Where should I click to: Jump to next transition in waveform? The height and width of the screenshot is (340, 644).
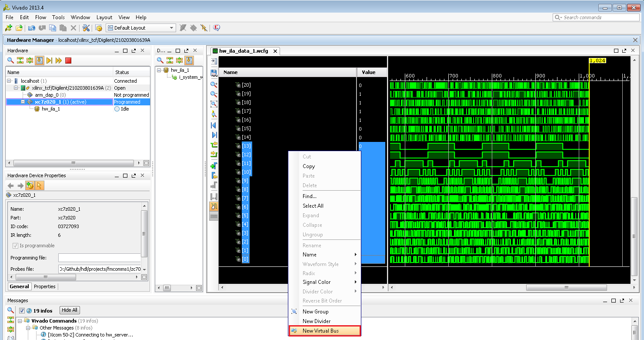[x=214, y=154]
